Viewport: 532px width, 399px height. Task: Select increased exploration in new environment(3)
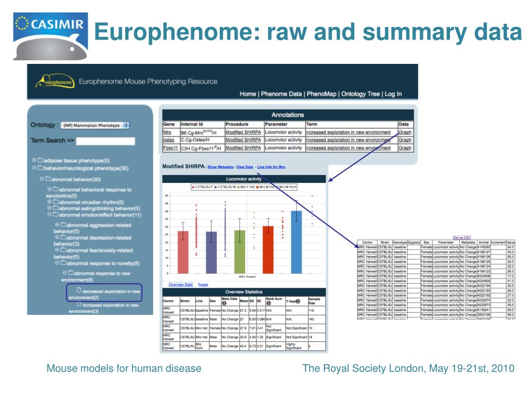click(x=104, y=308)
